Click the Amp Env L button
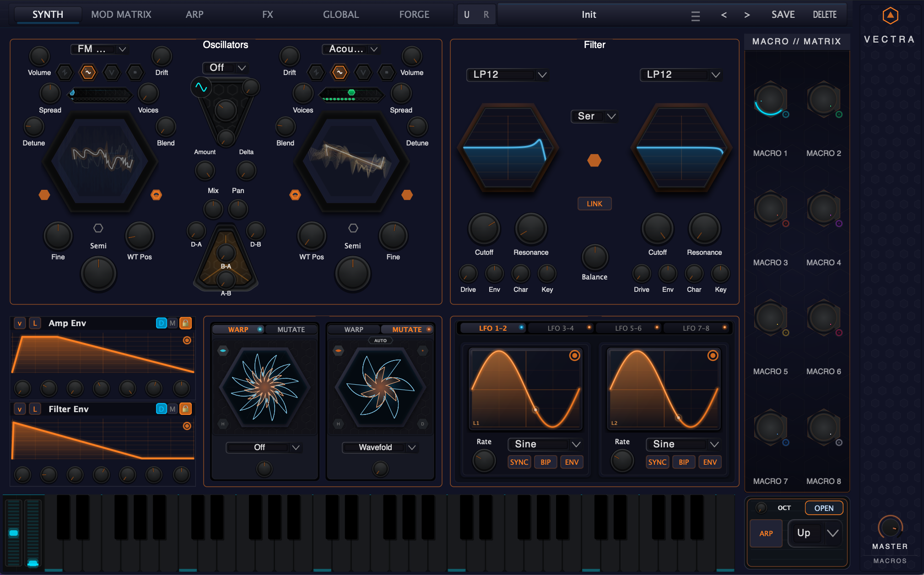Image resolution: width=924 pixels, height=575 pixels. click(35, 323)
